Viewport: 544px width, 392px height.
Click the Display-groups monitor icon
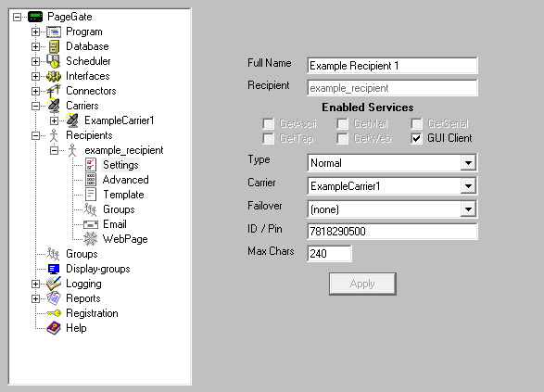coord(54,269)
